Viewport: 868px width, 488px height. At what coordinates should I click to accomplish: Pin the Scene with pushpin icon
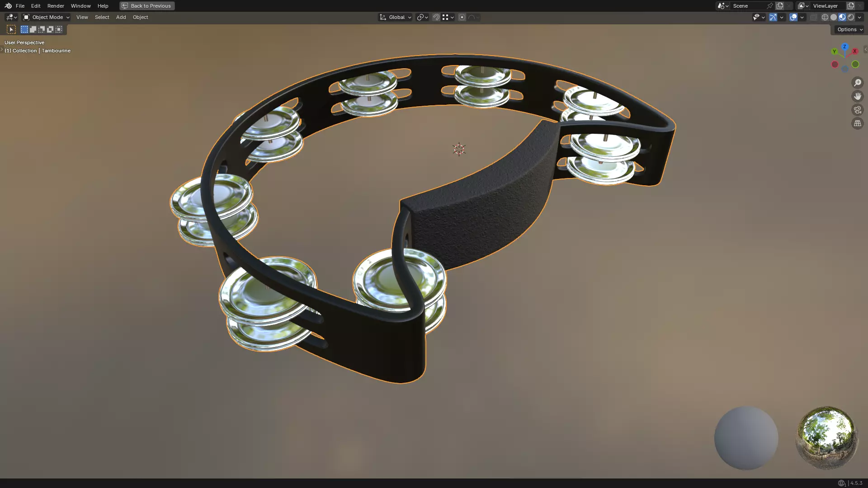pos(770,6)
